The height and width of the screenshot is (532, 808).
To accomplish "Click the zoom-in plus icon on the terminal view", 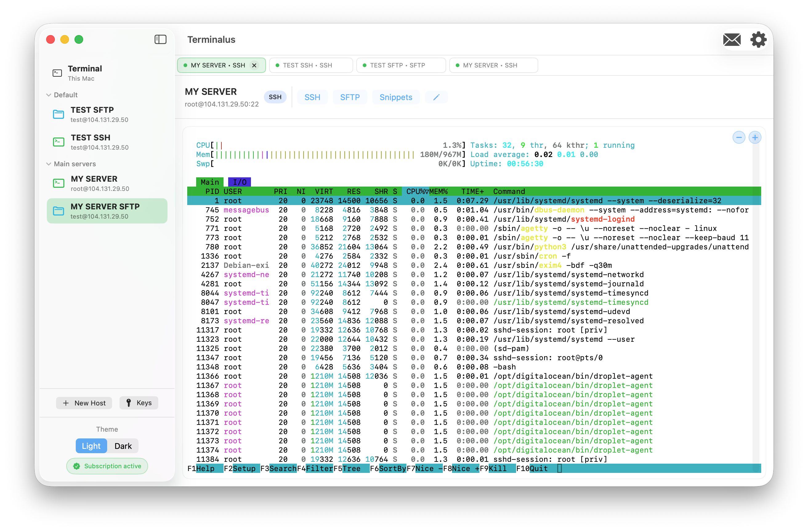I will [755, 137].
